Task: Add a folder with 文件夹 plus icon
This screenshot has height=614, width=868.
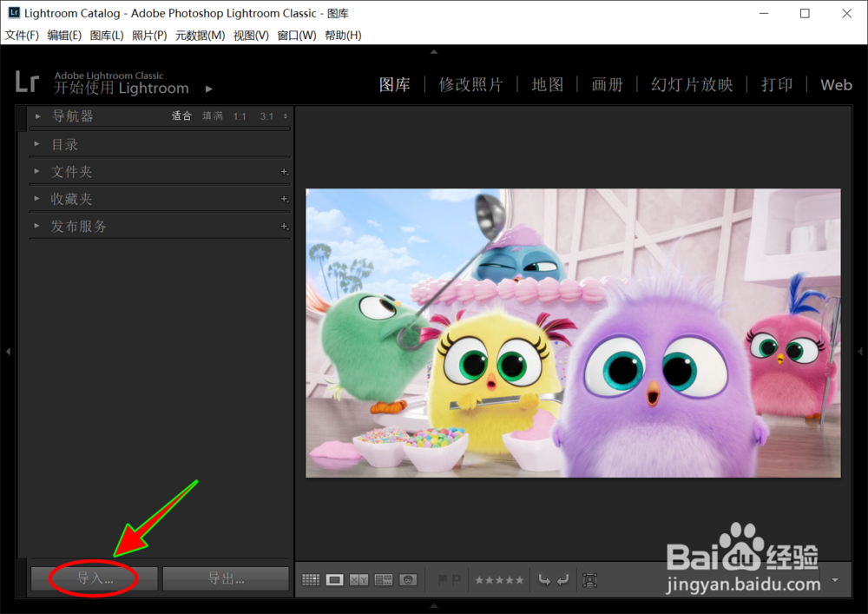Action: pyautogui.click(x=285, y=172)
